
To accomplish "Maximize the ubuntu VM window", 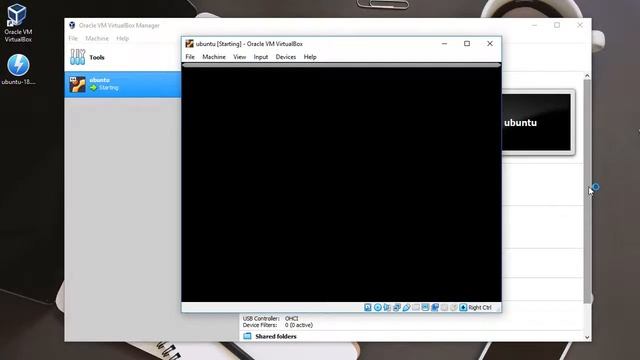I will click(467, 44).
